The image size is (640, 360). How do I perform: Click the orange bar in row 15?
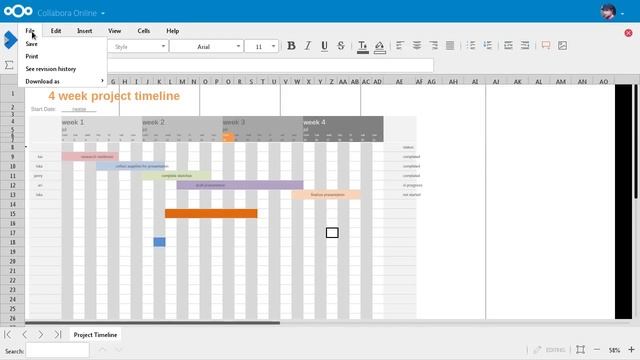[211, 213]
